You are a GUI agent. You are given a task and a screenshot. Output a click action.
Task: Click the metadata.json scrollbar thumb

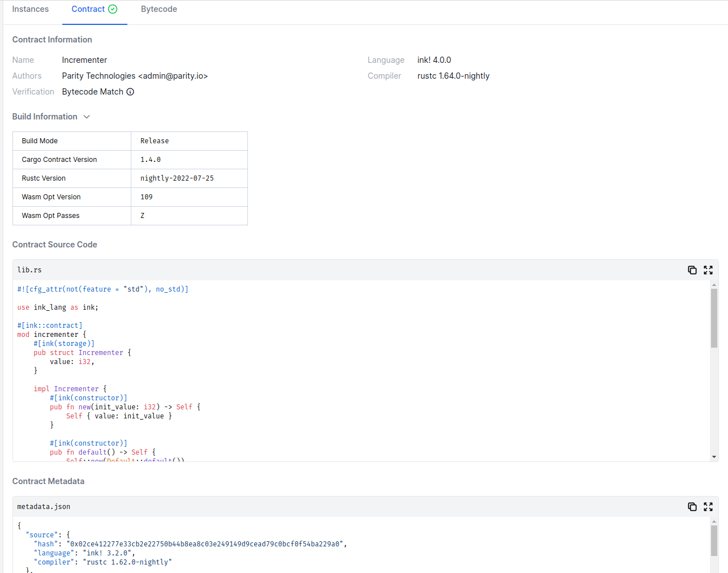[714, 541]
